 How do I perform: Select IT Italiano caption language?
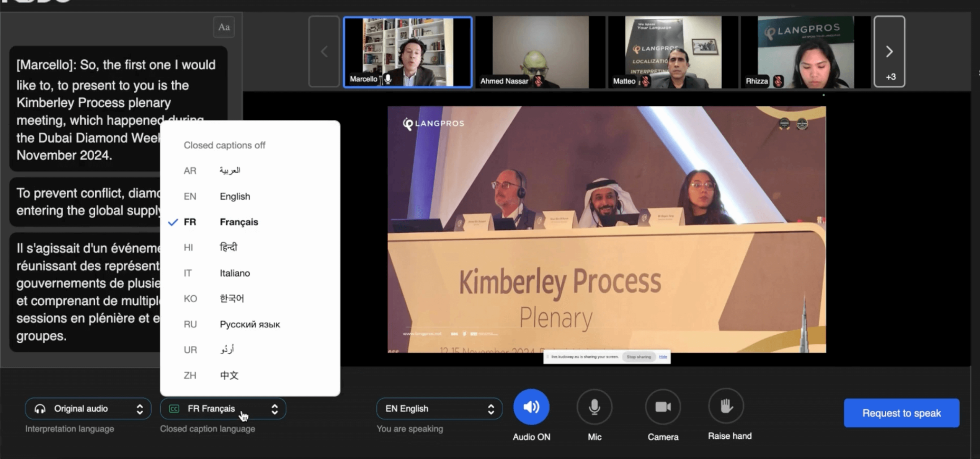coord(250,273)
